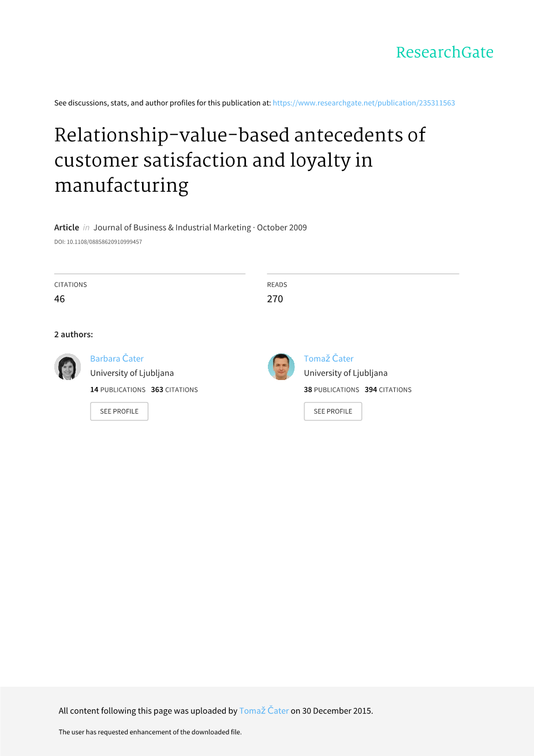The width and height of the screenshot is (534, 756).
Task: Click Barbara Čater's 363 citations stat
Action: [174, 390]
